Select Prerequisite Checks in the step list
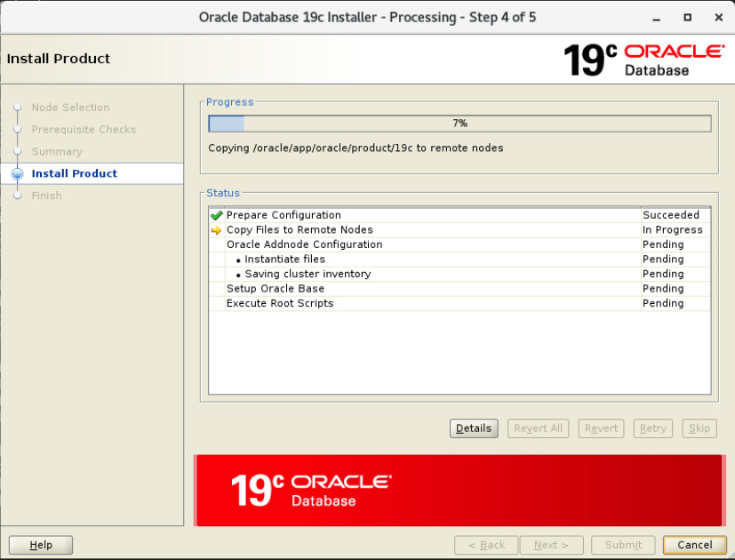The width and height of the screenshot is (735, 560). 84,130
